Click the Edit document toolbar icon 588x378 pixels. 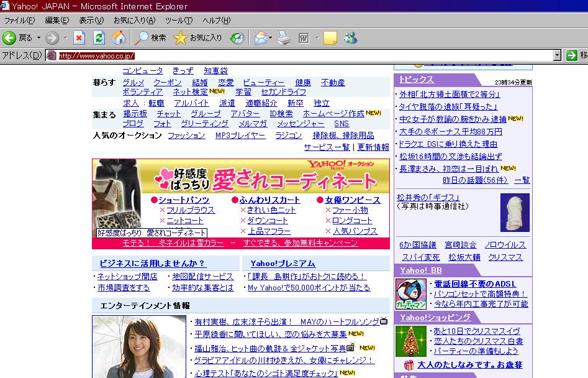tap(304, 38)
